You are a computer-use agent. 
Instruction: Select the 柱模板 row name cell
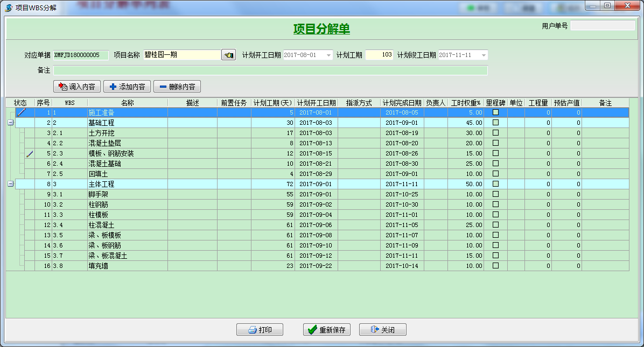[127, 215]
